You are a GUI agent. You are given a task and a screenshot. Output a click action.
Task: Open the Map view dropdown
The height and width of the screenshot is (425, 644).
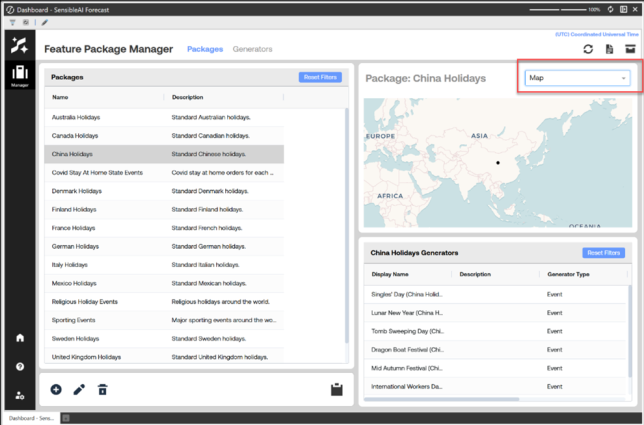(577, 78)
